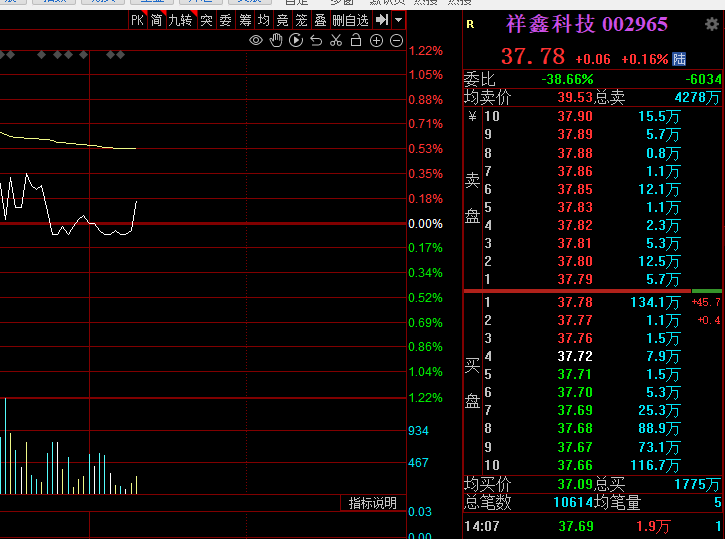Select sell level 7 price 37.86
This screenshot has width=725, height=539.
tap(575, 171)
